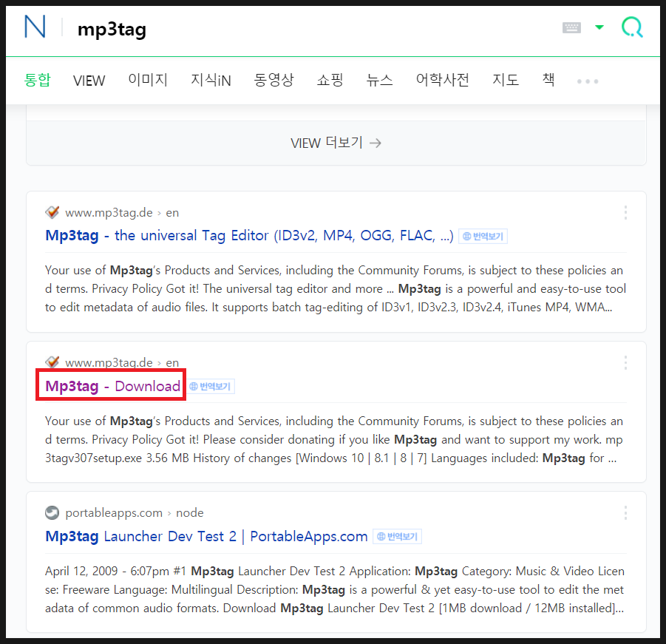Open options menu for Mp3tag Download result
This screenshot has width=666, height=644.
(625, 363)
